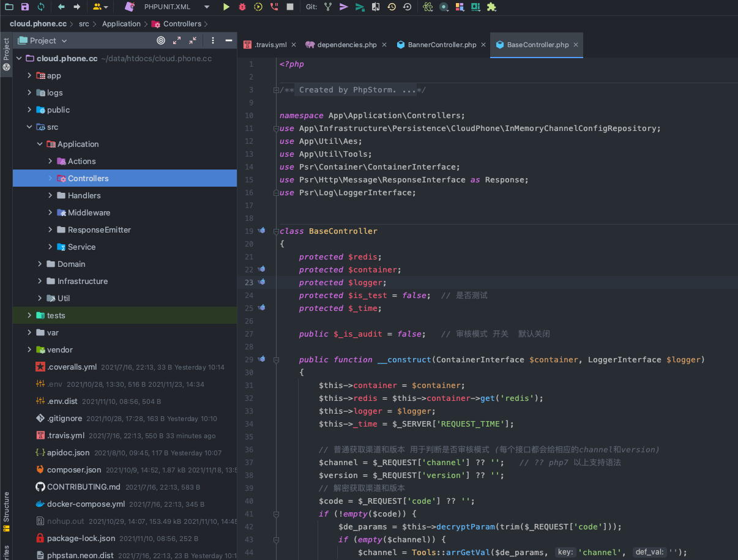Screen dimensions: 738x560
Task: Hide the Project tool window panel
Action: [x=229, y=40]
